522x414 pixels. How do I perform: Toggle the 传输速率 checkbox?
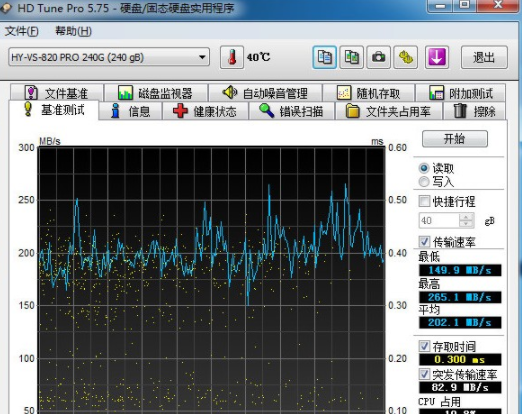[424, 241]
